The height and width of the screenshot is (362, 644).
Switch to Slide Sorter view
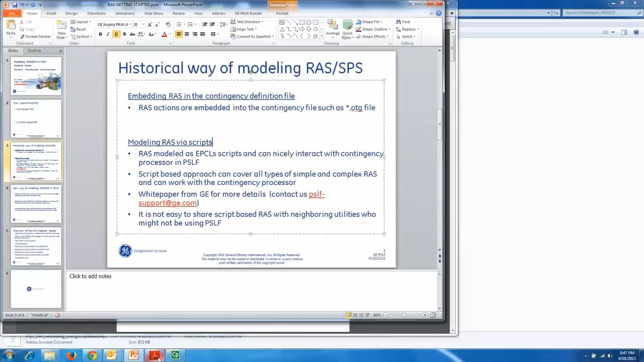point(355,315)
